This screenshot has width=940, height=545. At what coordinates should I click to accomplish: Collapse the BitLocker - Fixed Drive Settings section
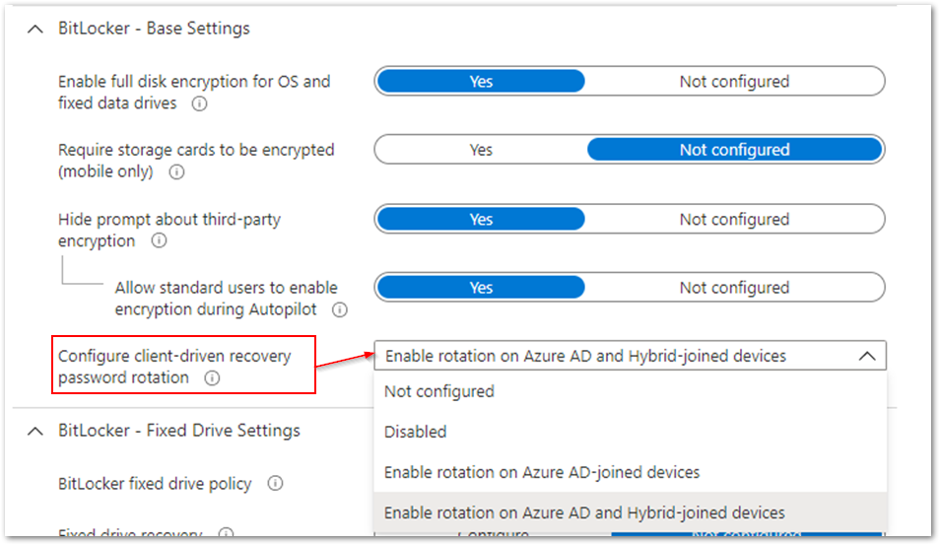click(x=37, y=431)
